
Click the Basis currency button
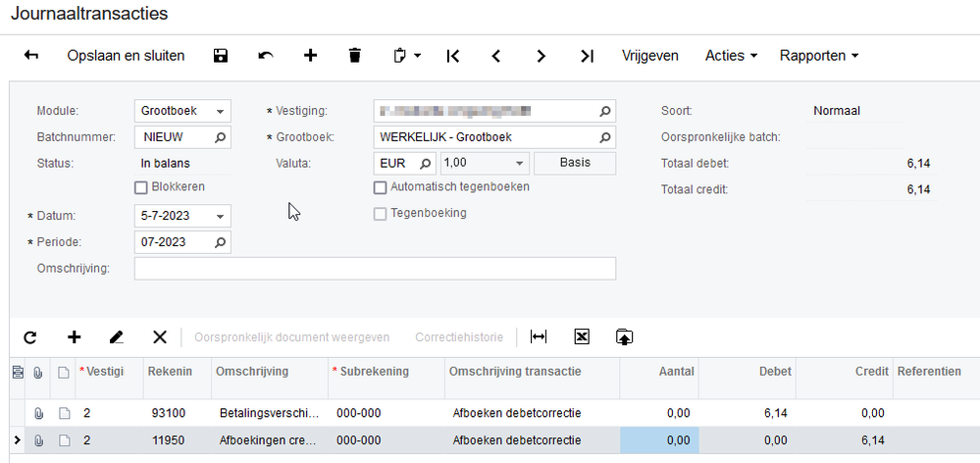pos(575,163)
